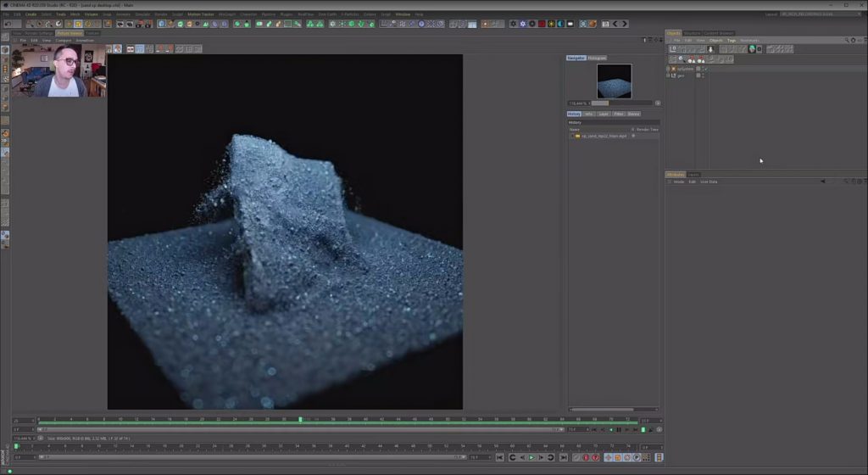Click the rendered sand image in the viewer
Viewport: 868px width, 475px height.
coord(285,232)
